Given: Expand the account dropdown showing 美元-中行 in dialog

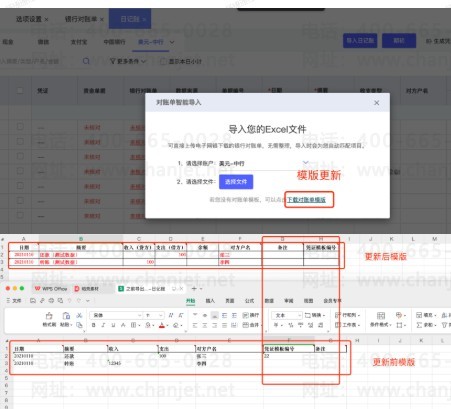Looking at the screenshot, I should (x=305, y=163).
